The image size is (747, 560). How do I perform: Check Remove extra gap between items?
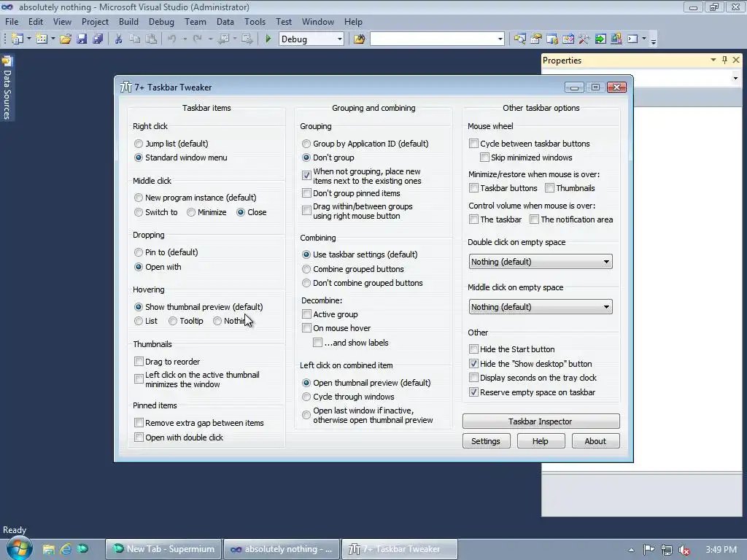coord(139,423)
